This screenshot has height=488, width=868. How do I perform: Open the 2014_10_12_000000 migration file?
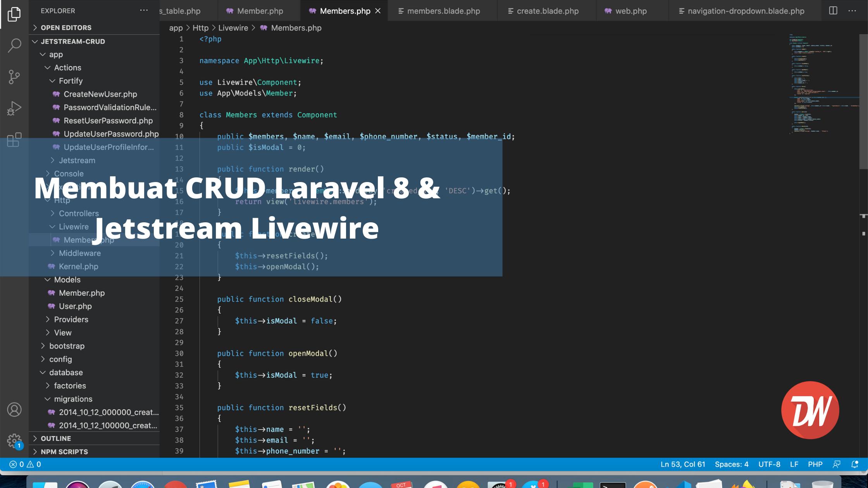click(94, 412)
